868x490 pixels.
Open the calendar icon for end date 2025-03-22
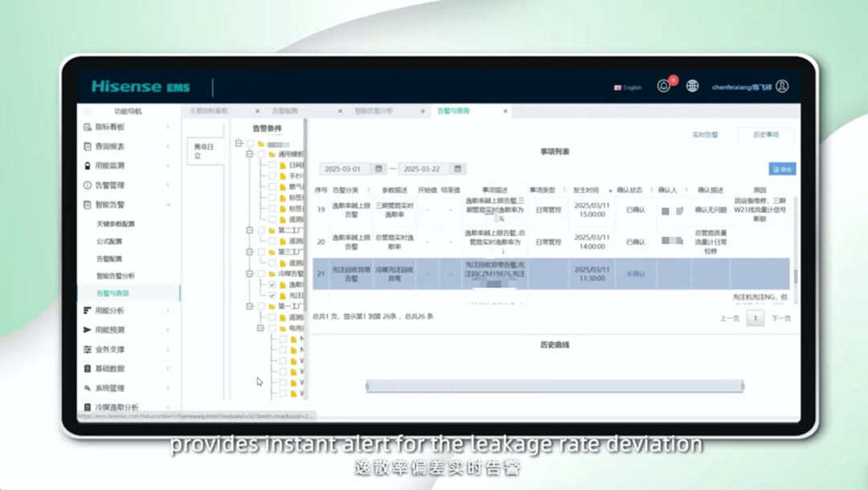tap(457, 169)
